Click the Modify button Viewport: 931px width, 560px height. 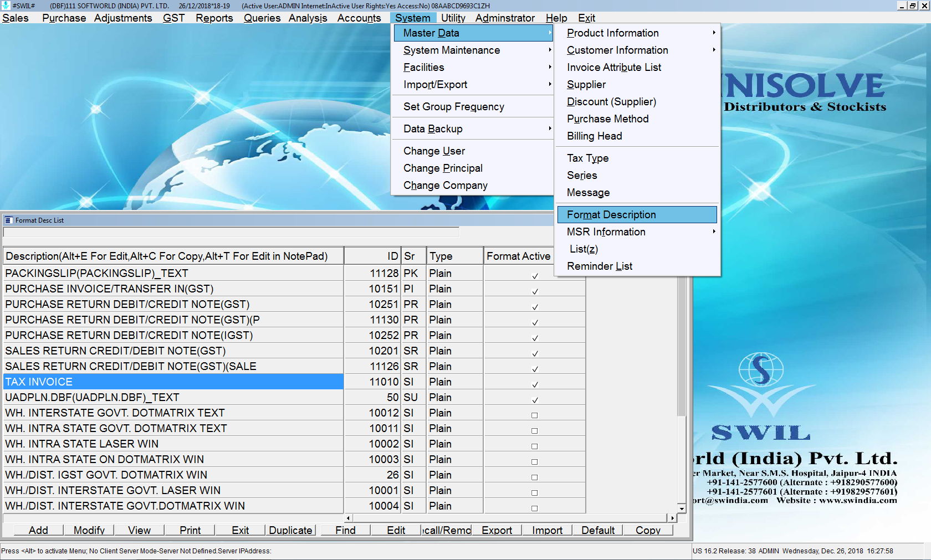pos(89,530)
